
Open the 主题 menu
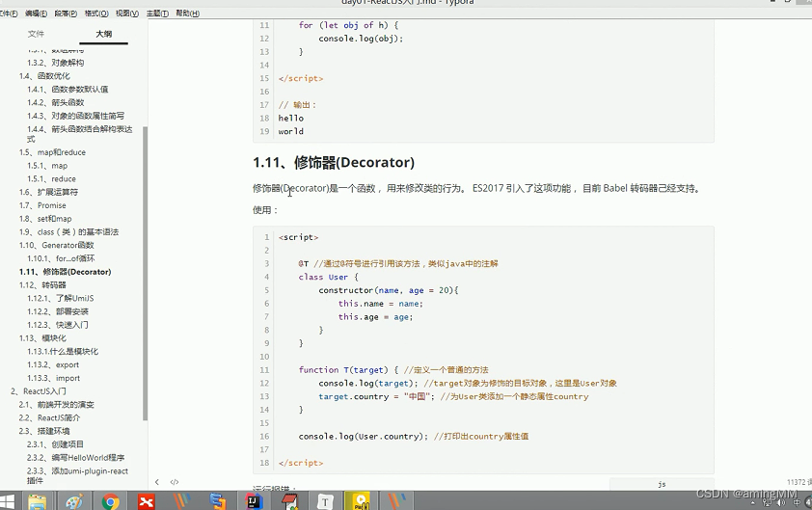[157, 13]
